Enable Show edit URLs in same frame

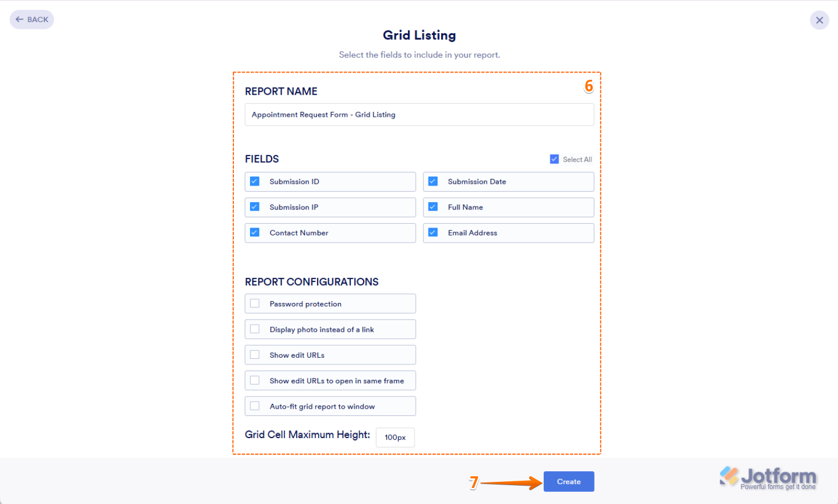coord(255,380)
